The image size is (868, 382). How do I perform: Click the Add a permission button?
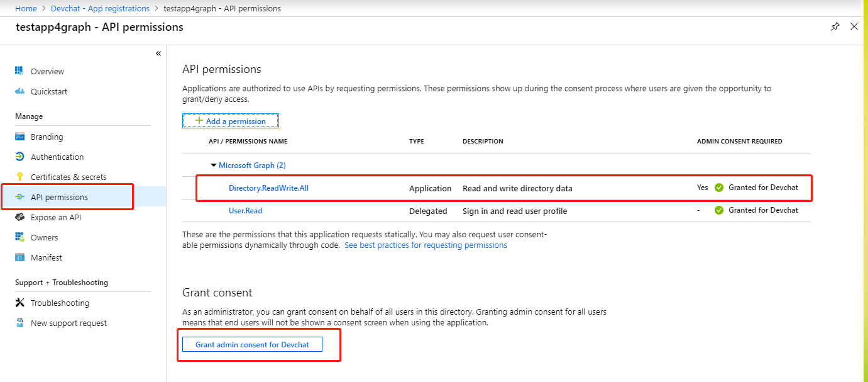pyautogui.click(x=231, y=121)
